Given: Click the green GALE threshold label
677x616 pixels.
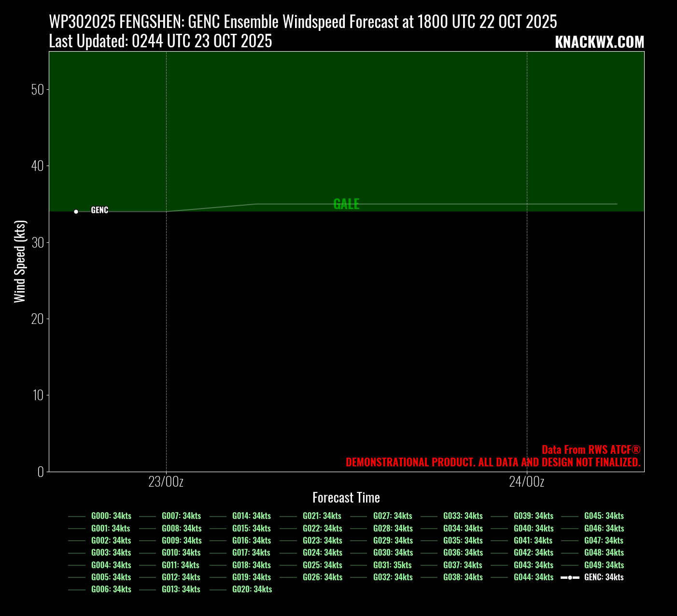Looking at the screenshot, I should coord(346,204).
